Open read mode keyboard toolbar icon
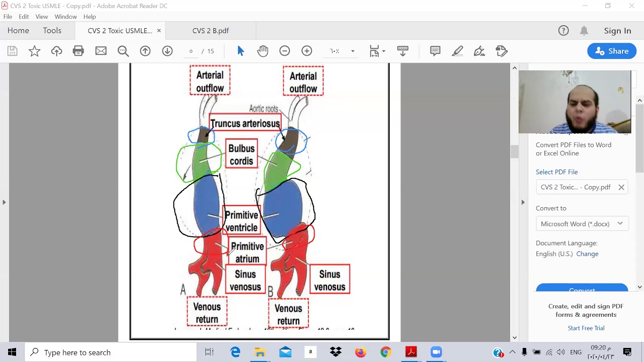This screenshot has height=362, width=644. [403, 51]
